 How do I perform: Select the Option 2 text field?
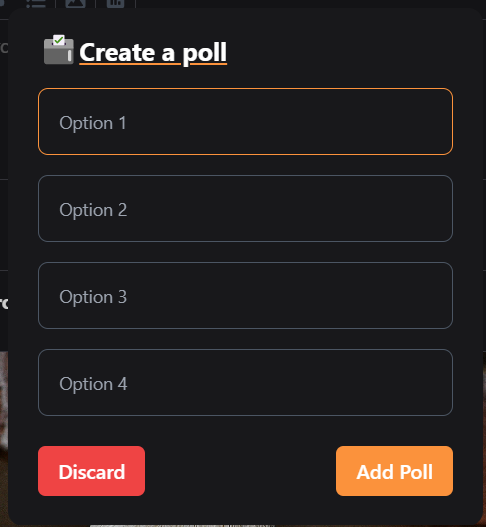click(x=245, y=208)
